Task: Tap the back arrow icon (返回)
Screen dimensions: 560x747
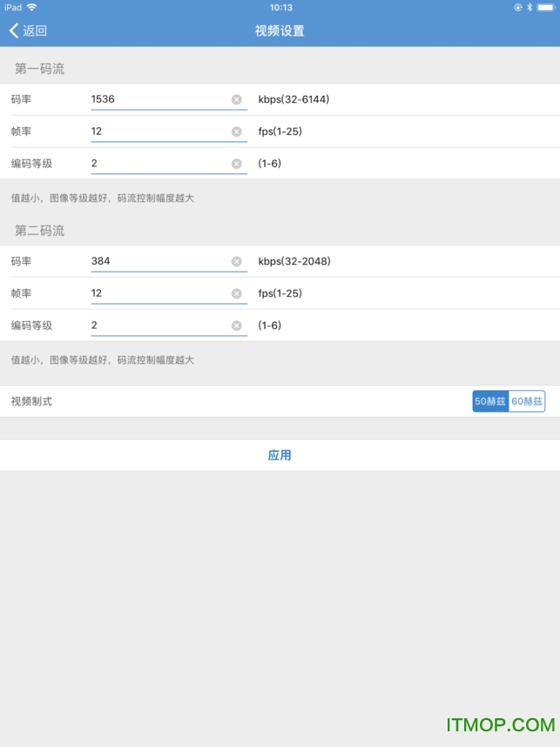Action: [x=14, y=31]
